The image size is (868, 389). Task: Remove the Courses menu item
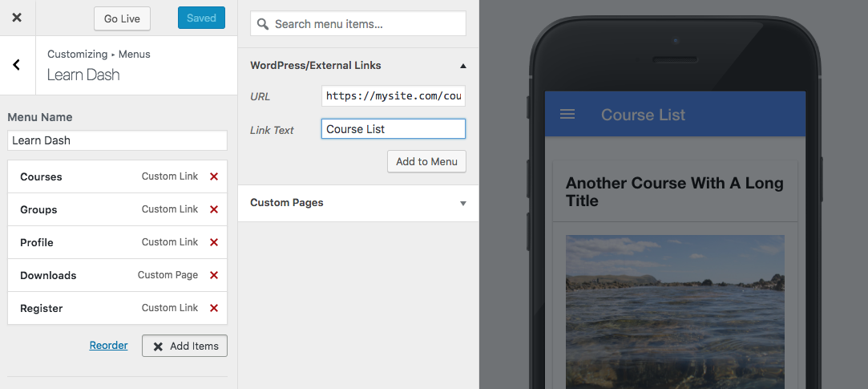[214, 176]
